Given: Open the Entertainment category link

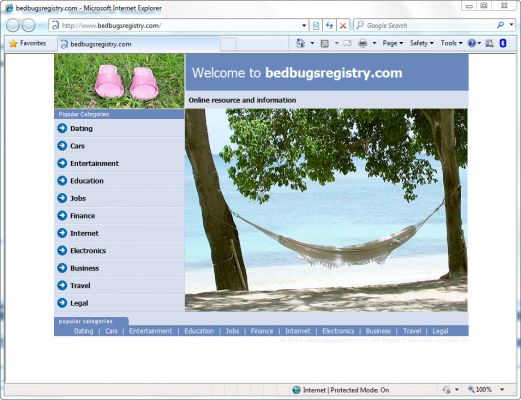Looking at the screenshot, I should [94, 163].
